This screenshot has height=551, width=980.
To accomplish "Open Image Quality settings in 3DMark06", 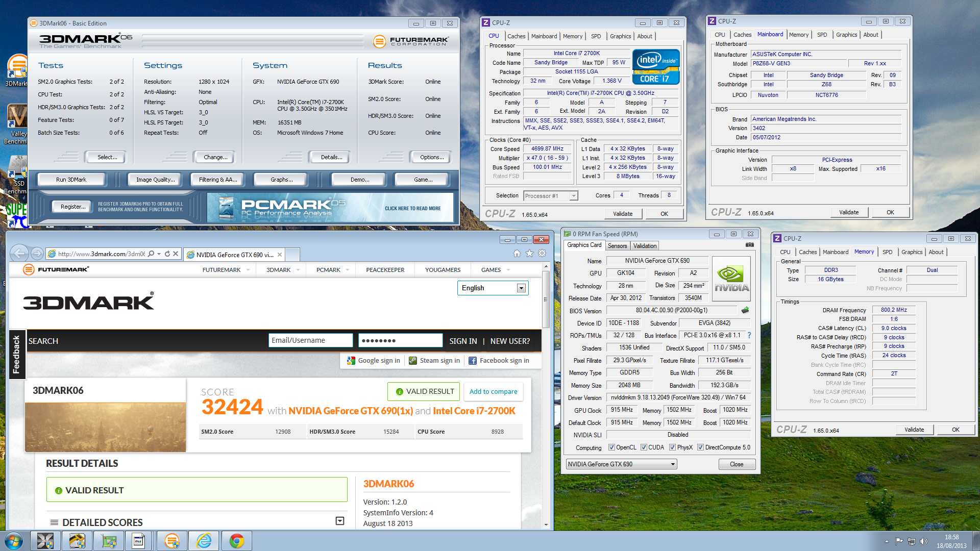I will [x=155, y=180].
